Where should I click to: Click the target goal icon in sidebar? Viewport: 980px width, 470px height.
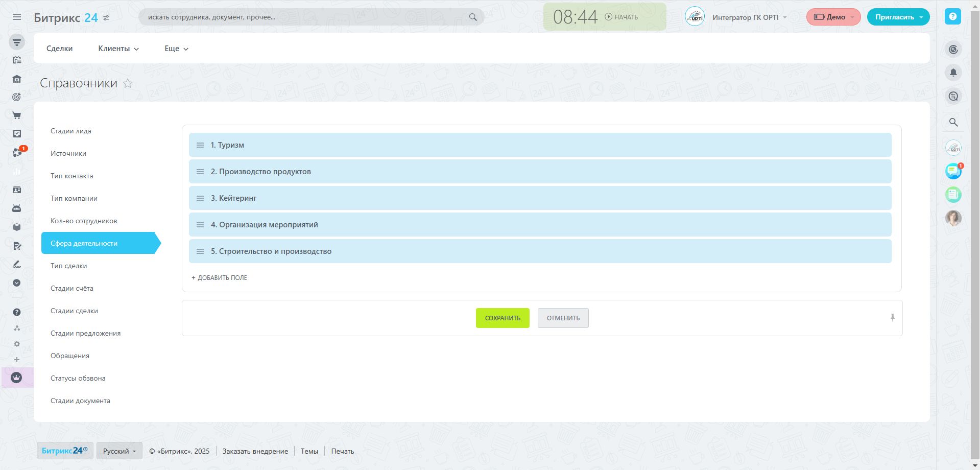coord(17,97)
